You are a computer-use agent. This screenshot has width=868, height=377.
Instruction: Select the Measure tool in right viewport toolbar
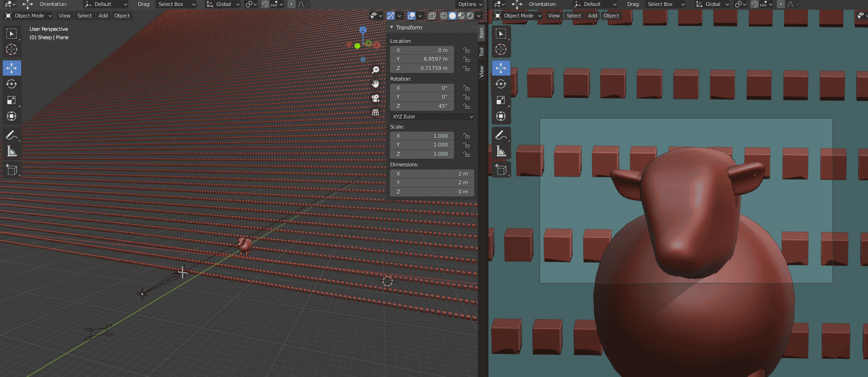click(x=501, y=151)
